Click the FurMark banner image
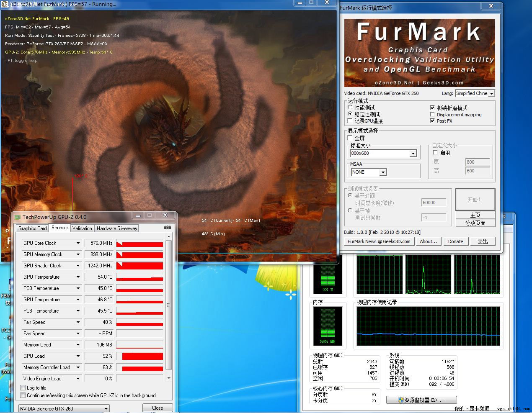The image size is (532, 413). click(419, 53)
